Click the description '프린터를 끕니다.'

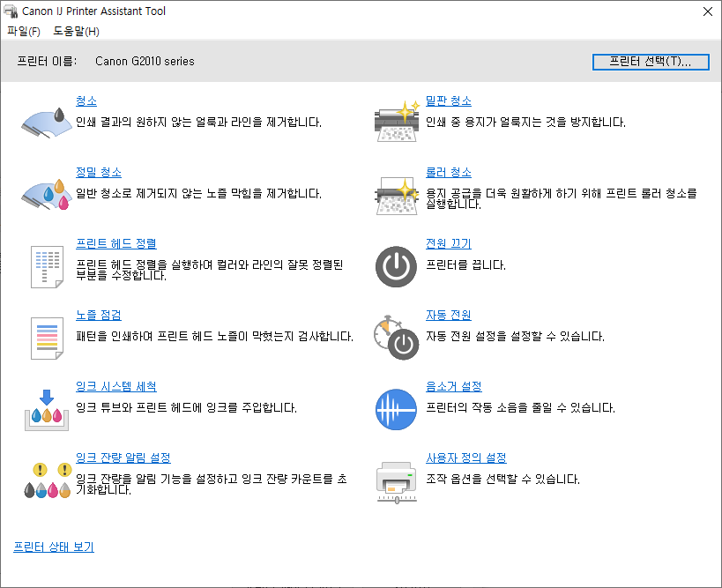[x=465, y=264]
